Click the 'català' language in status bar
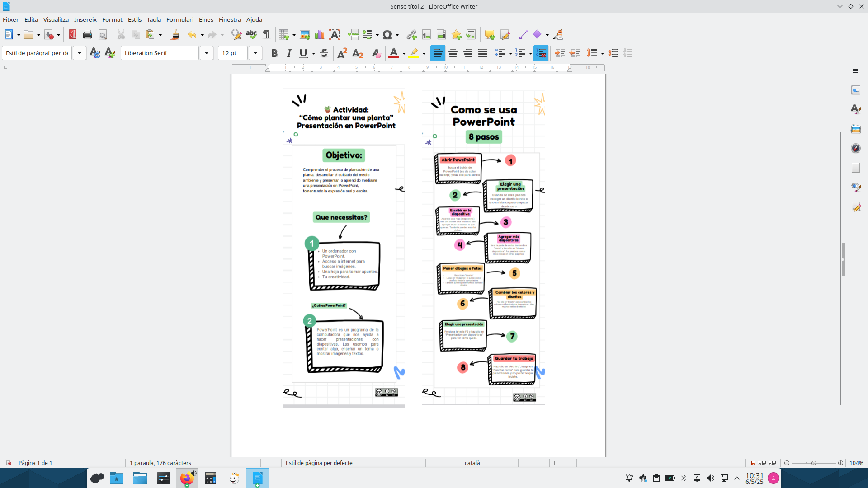 point(472,463)
